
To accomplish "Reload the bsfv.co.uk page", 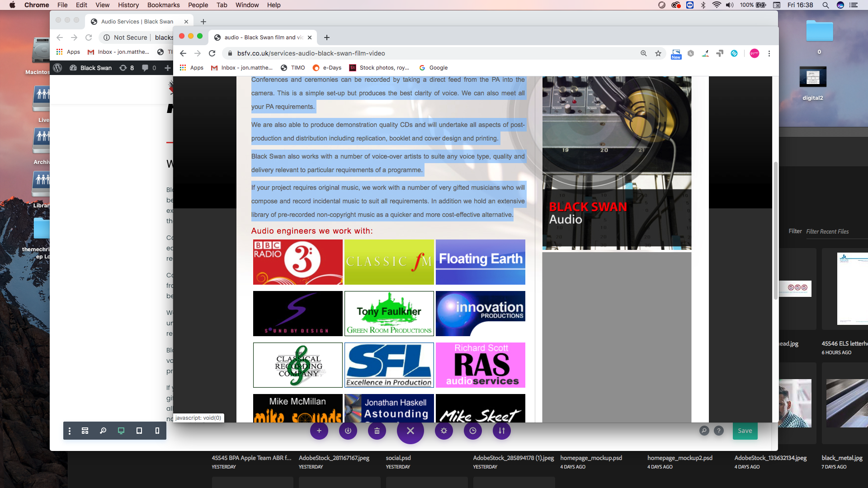I will (x=212, y=53).
